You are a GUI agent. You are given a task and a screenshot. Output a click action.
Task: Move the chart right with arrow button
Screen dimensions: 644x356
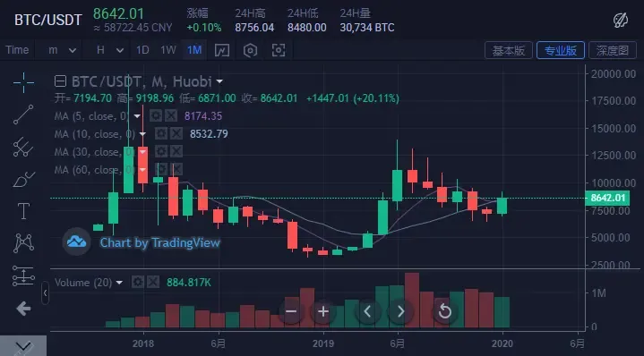pos(400,311)
